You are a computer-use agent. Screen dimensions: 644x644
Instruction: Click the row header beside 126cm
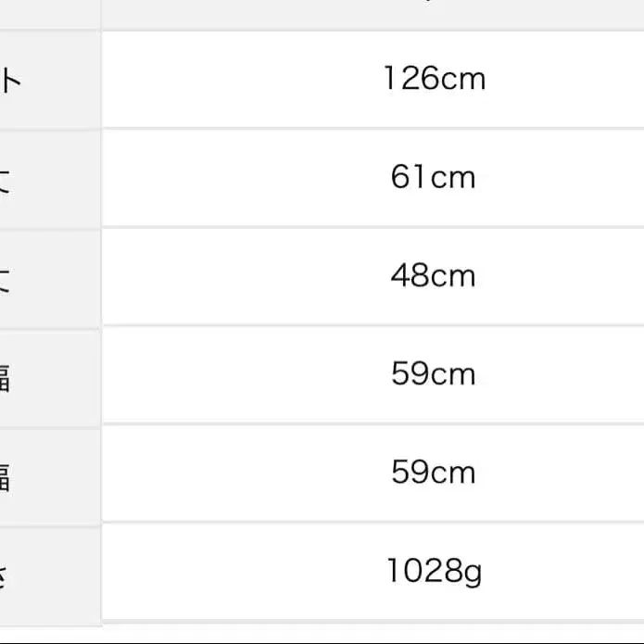(x=48, y=81)
